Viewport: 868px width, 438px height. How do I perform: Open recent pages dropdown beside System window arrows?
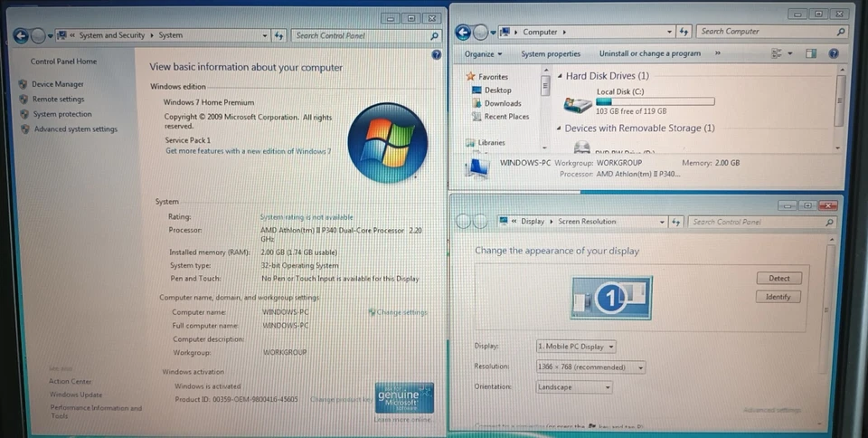pos(51,36)
